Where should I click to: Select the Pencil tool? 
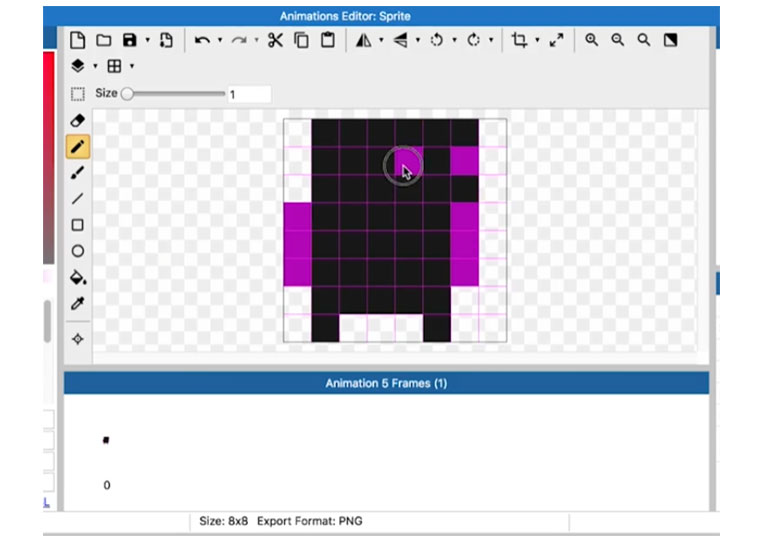tap(78, 146)
